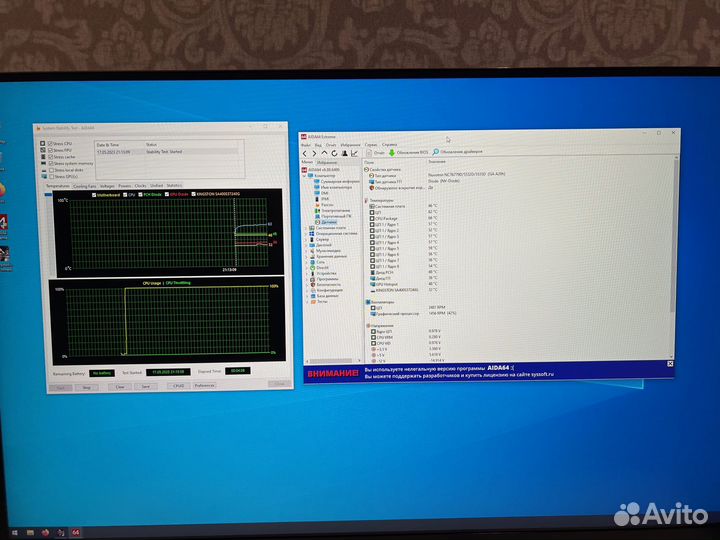Viewport: 720px width, 540px height.
Task: Toggle GPU Diode graph legend checkbox
Action: 167,194
